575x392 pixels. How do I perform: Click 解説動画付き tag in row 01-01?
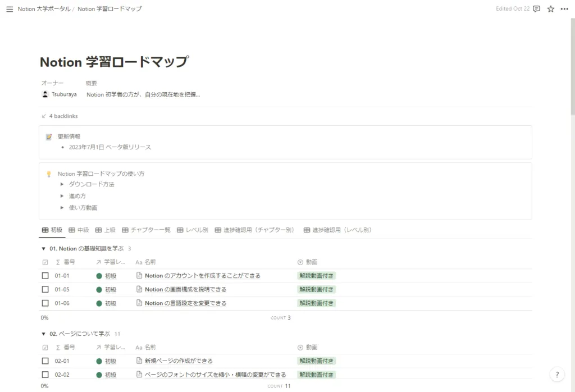click(317, 275)
